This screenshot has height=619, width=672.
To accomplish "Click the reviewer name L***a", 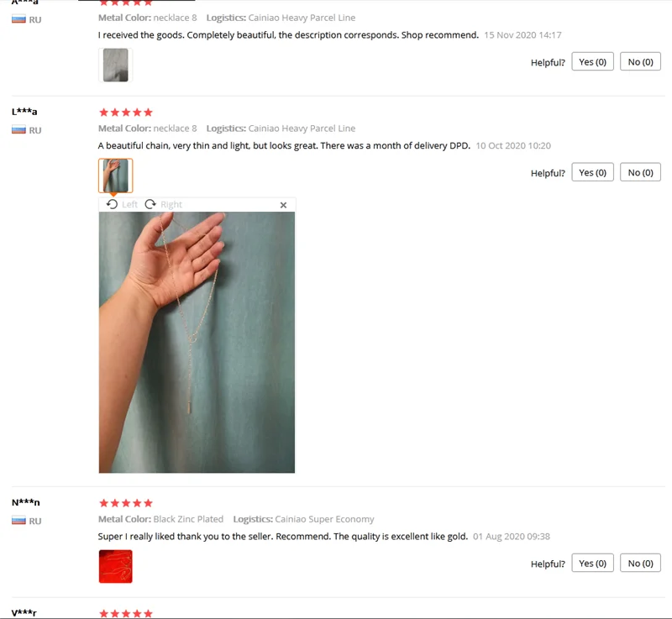I will coord(24,112).
